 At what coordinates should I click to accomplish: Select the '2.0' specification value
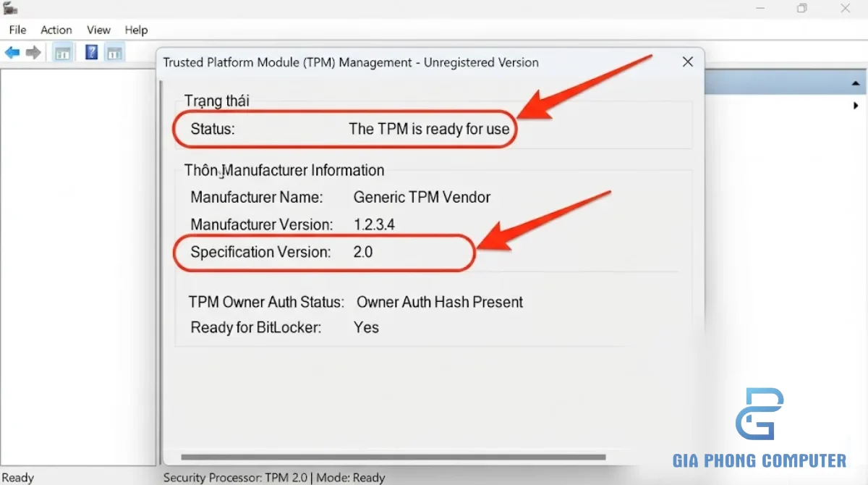363,253
